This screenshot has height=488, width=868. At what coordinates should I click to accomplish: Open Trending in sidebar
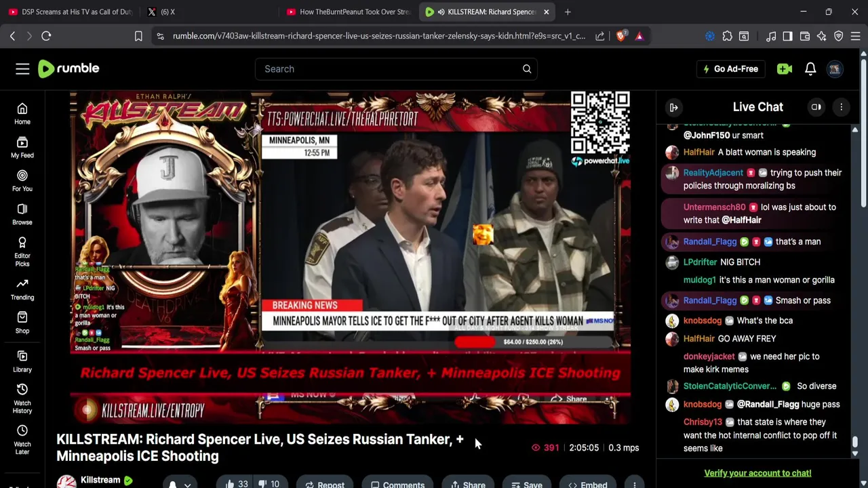(x=22, y=289)
